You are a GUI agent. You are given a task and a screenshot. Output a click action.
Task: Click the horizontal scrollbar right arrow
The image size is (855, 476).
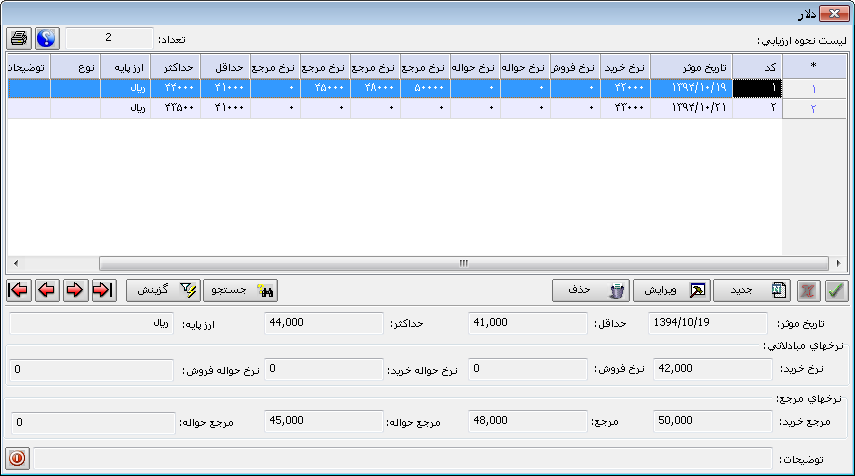839,263
